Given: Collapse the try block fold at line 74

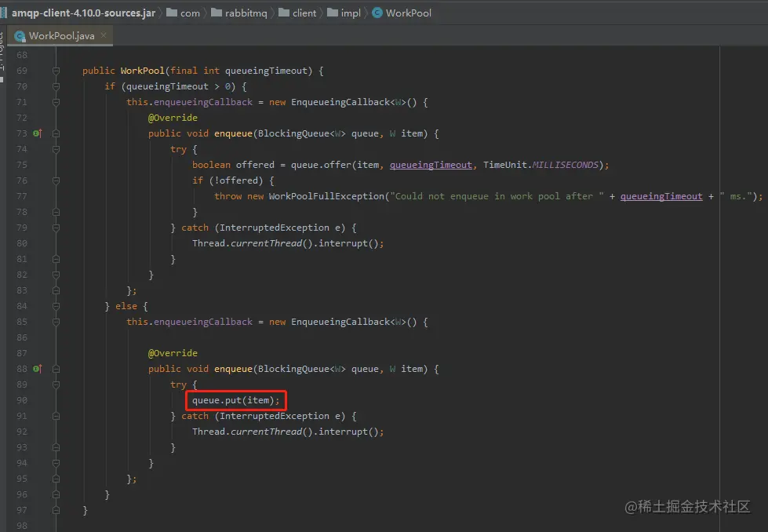Looking at the screenshot, I should coord(56,149).
